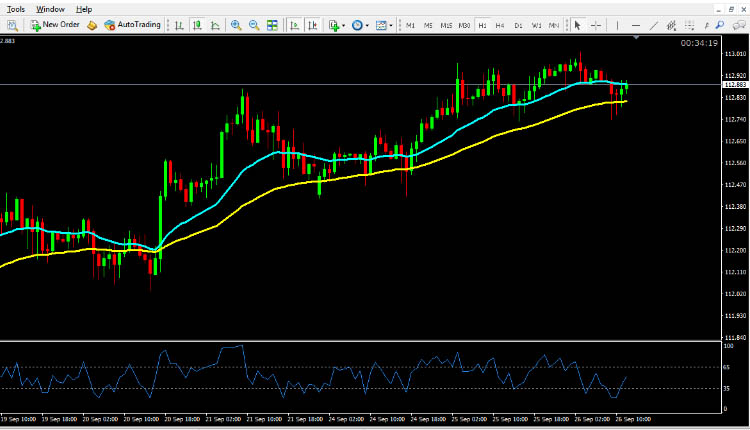750x430 pixels.
Task: Open the Periods clock icon
Action: coord(357,25)
